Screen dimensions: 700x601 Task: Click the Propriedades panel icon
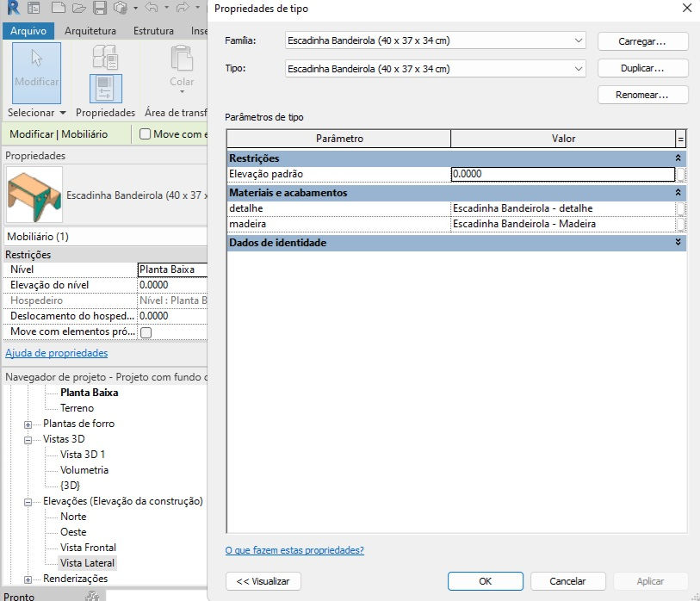coord(106,89)
